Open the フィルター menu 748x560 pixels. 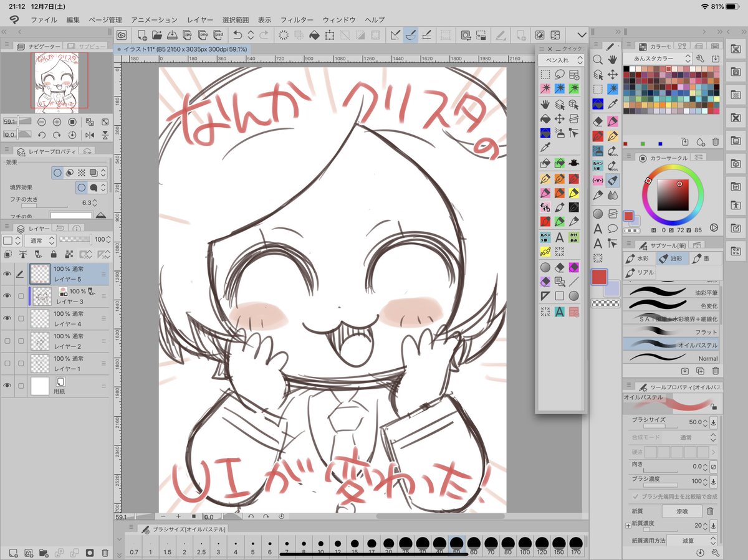(x=297, y=20)
